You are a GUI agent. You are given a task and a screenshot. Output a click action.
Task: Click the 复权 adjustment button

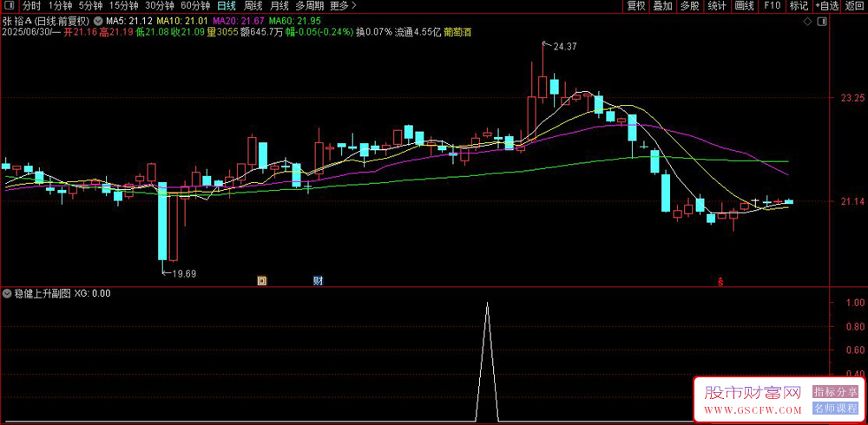pyautogui.click(x=636, y=7)
